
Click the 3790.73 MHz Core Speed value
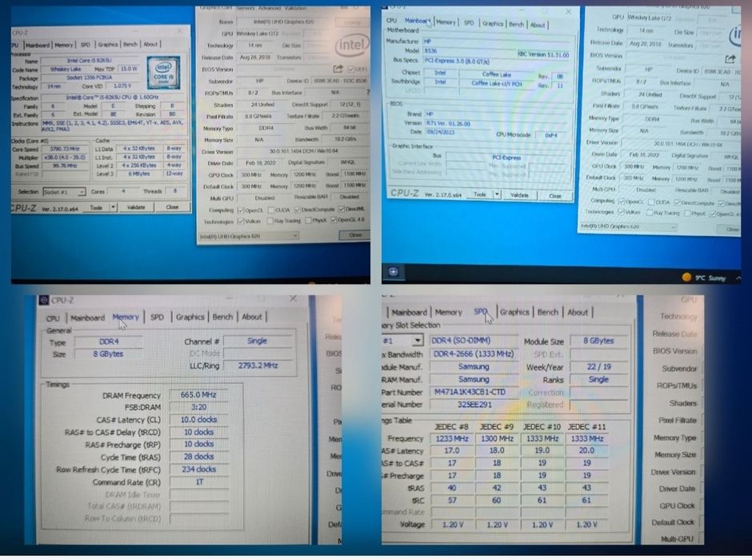pyautogui.click(x=65, y=149)
